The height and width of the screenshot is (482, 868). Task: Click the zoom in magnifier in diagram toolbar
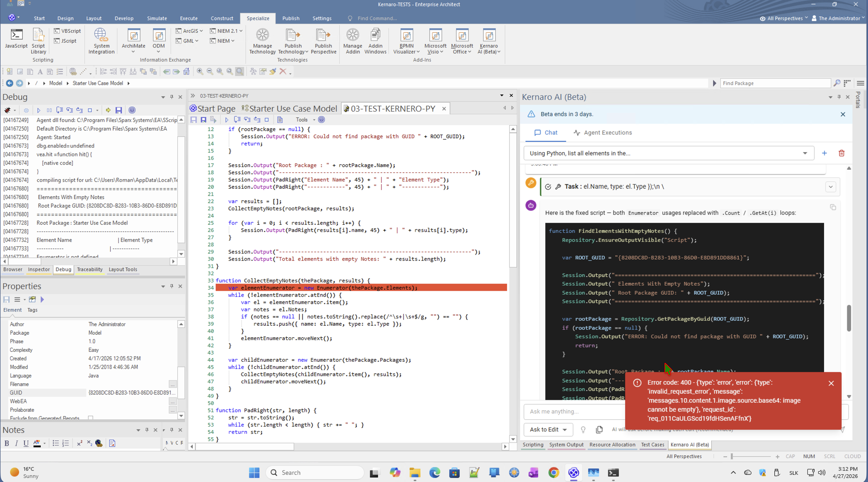tap(200, 71)
